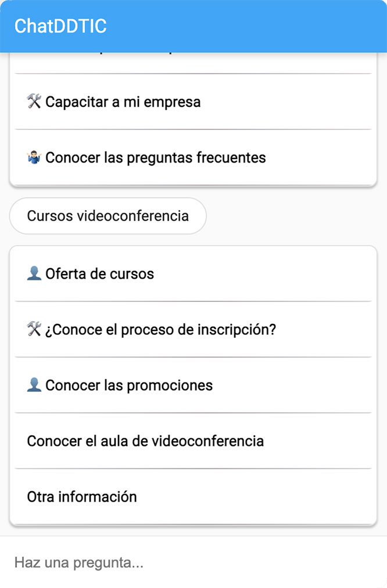
Task: Select the Capacitar a mi empresa option
Action: point(123,102)
